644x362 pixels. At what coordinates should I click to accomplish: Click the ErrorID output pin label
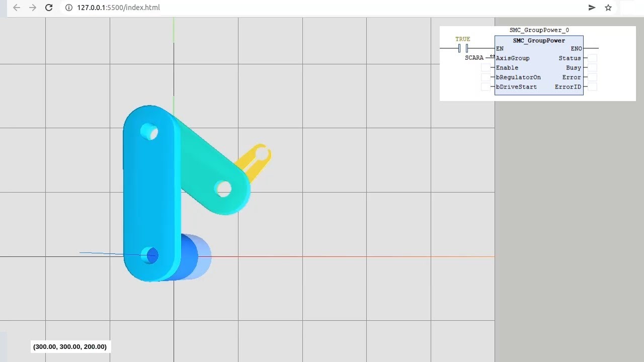[x=568, y=87]
